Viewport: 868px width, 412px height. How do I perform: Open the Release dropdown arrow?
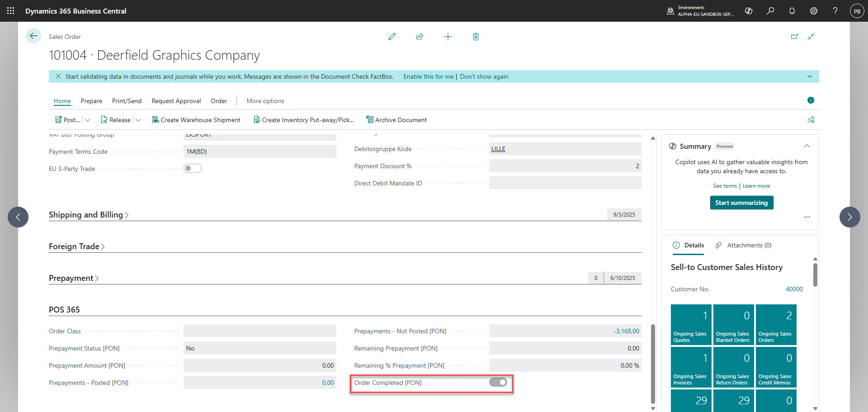point(138,120)
